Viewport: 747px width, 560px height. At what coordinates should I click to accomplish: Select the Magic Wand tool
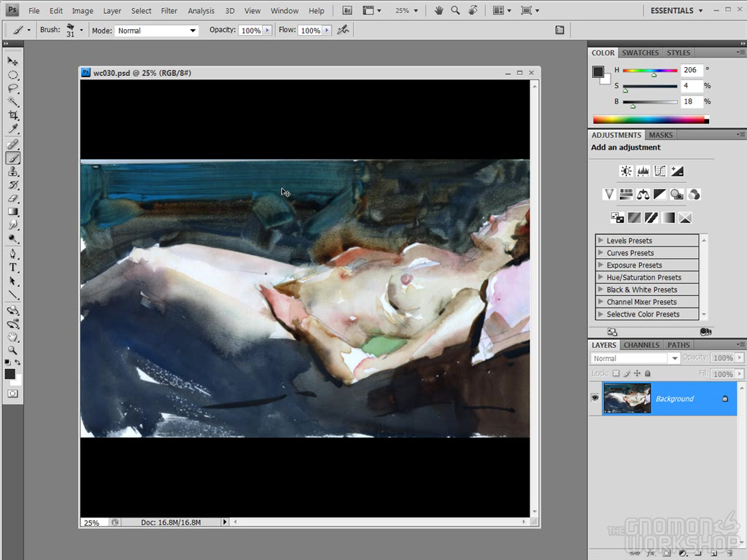(x=13, y=101)
